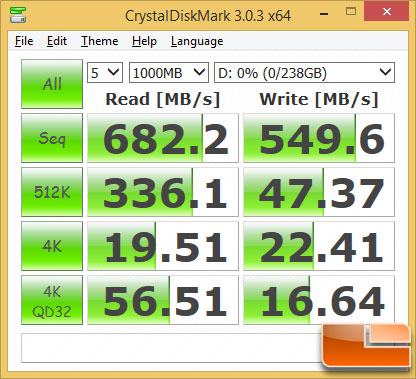The width and height of the screenshot is (416, 379).
Task: Click the 512K read result 336.1
Action: 163,192
